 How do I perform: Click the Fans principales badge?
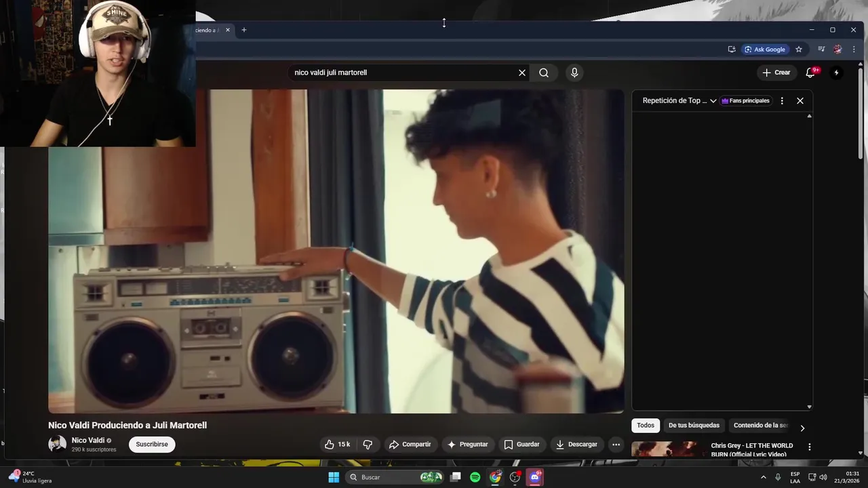pyautogui.click(x=745, y=100)
